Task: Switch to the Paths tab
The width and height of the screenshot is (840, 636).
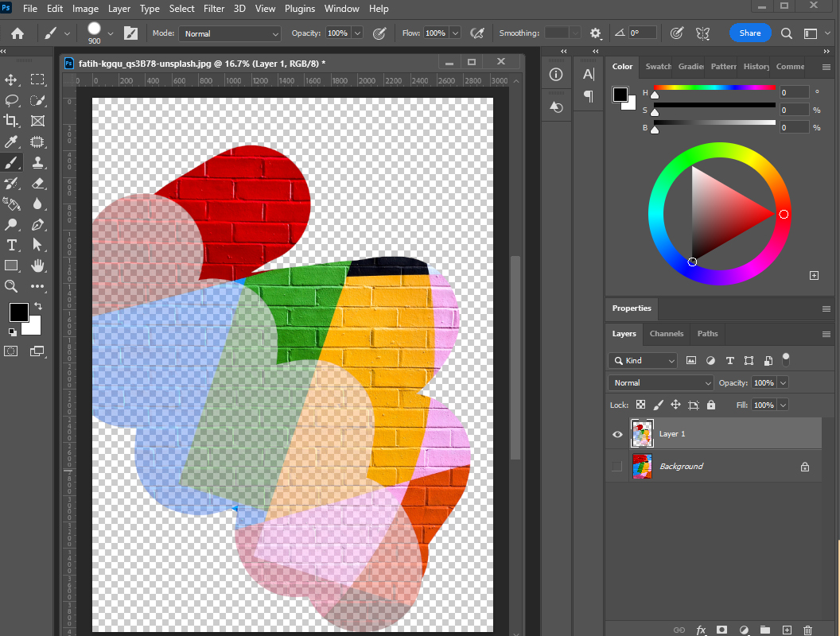Action: [707, 334]
